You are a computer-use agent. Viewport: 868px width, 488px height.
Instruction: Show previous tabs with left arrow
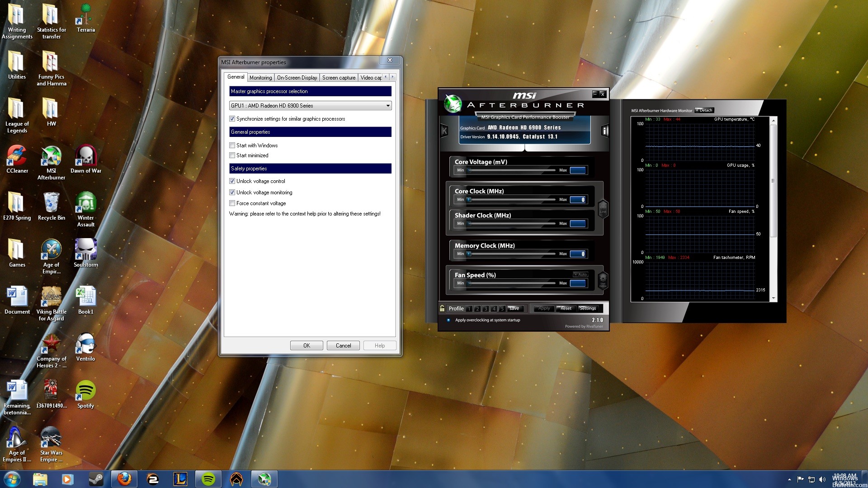point(386,77)
